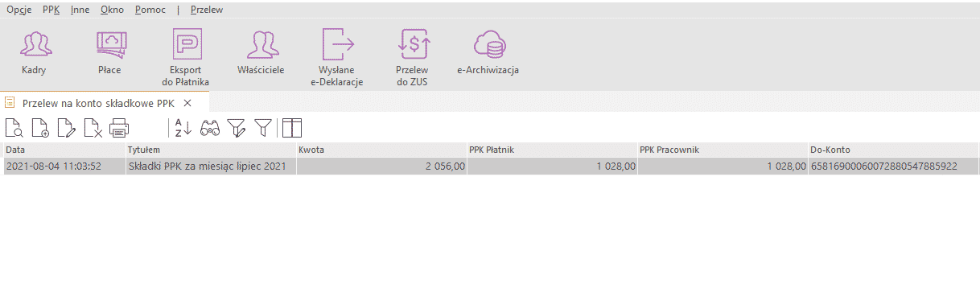Add new record with plus document icon
This screenshot has width=980, height=296.
point(40,127)
